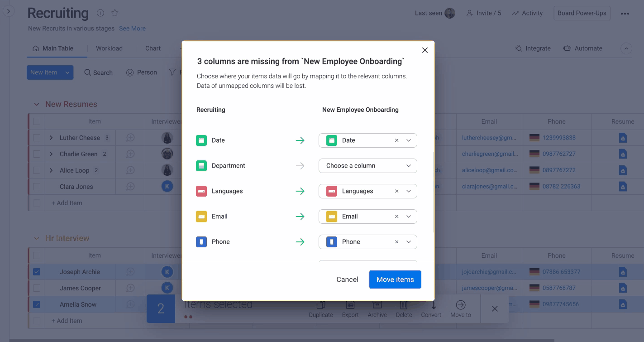Remove the Email column mapping

[396, 217]
